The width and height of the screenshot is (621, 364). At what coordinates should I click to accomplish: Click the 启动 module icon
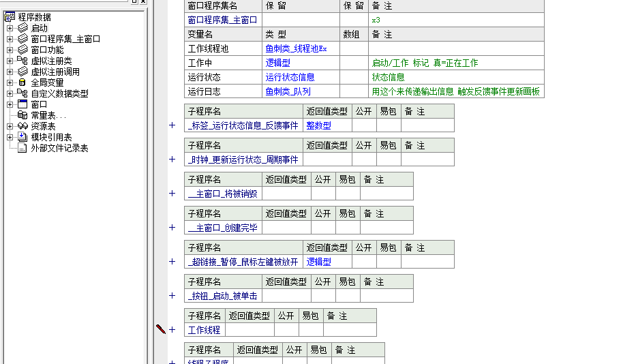(22, 28)
